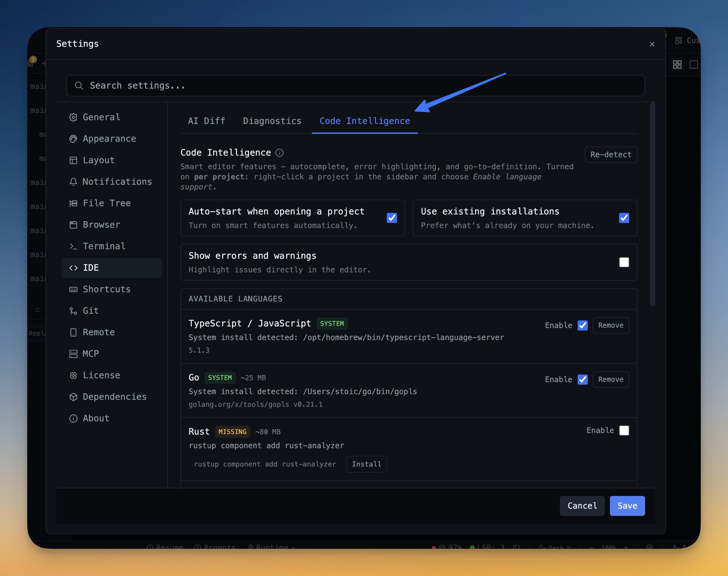Open Dependencies settings
Screen dimensions: 728x576
pyautogui.click(x=114, y=397)
